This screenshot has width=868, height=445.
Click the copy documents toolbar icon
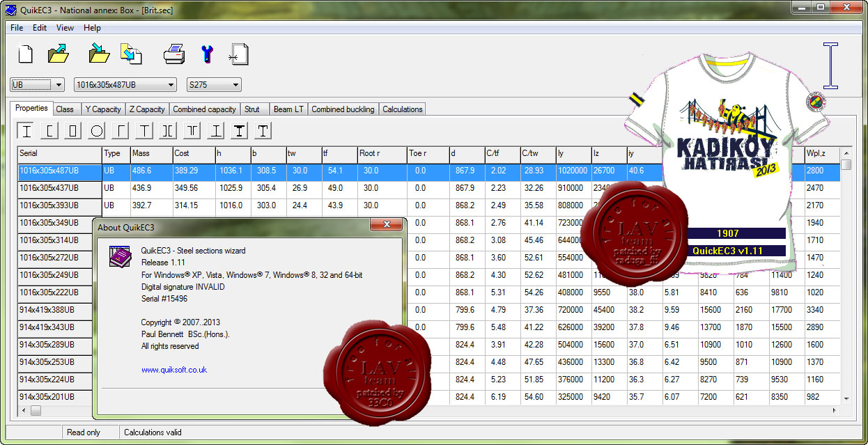[131, 54]
